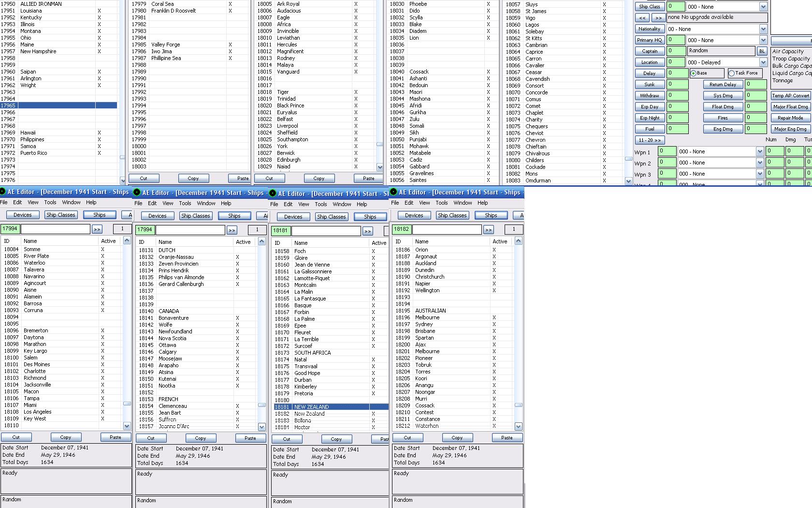The height and width of the screenshot is (508, 812).
Task: Click scroll-up arrow in list showing Orion
Action: 518,241
